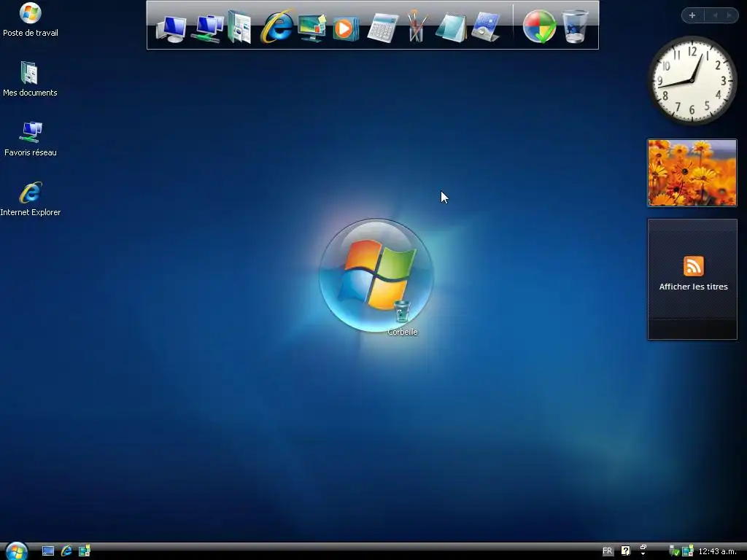Launch Windows Media Player from the dock

[345, 28]
